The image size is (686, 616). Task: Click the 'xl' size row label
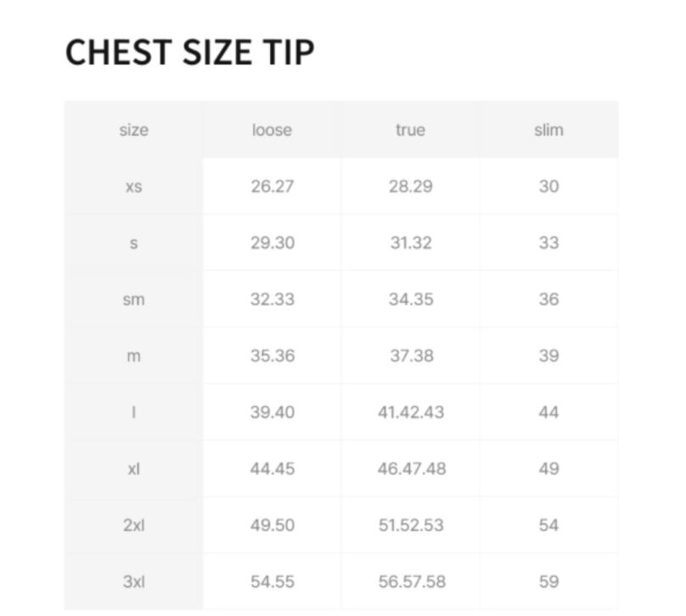(x=133, y=468)
